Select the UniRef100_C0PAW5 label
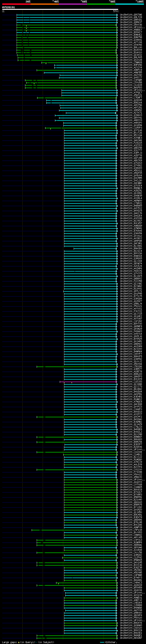This screenshot has width=146, height=644. tap(131, 80)
